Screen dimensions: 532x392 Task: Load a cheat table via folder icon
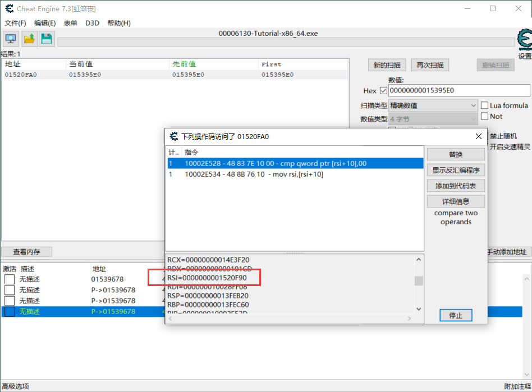[x=28, y=38]
